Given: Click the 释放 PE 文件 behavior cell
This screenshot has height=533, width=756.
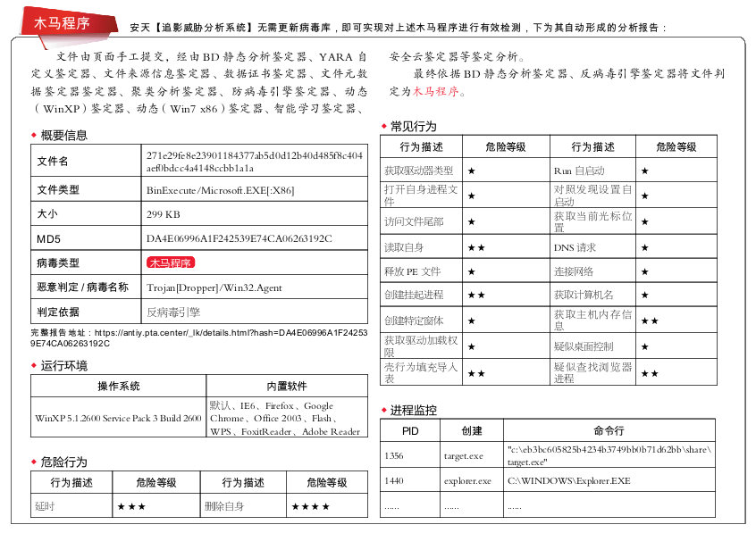Looking at the screenshot, I should pos(422,271).
